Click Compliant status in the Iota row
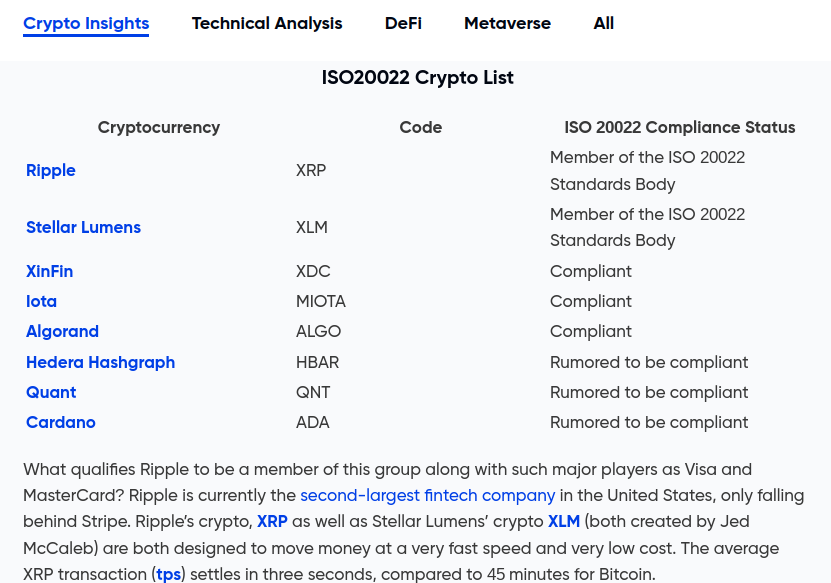Screen dimensions: 831x583 click(x=591, y=302)
